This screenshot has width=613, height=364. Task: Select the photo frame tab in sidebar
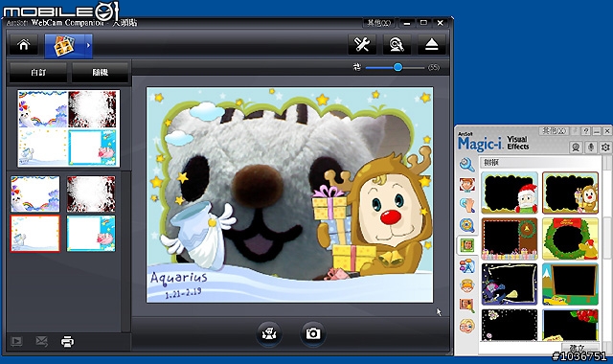pos(466,245)
